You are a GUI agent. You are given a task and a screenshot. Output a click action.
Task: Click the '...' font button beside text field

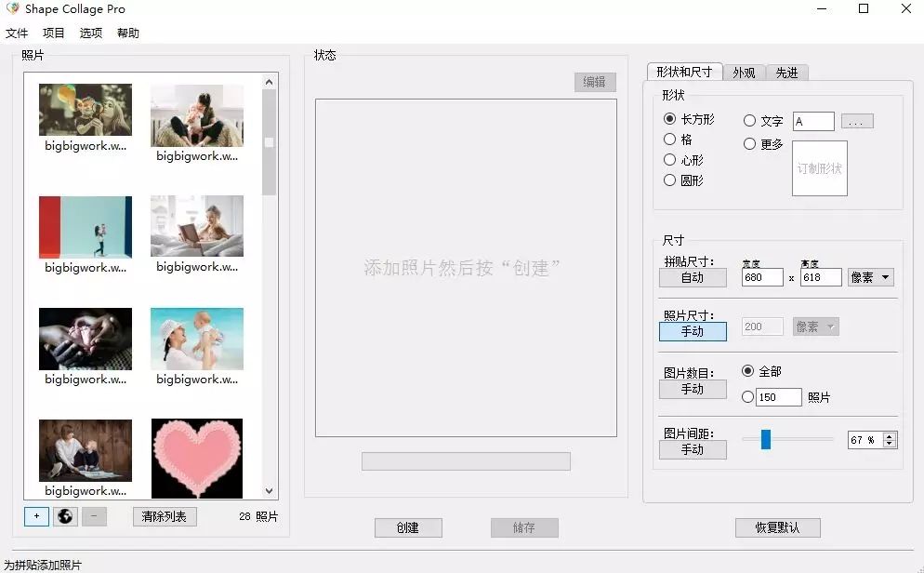tap(857, 122)
